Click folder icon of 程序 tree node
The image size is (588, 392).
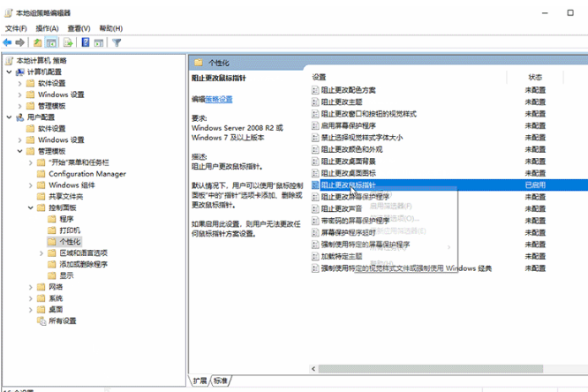tap(52, 219)
